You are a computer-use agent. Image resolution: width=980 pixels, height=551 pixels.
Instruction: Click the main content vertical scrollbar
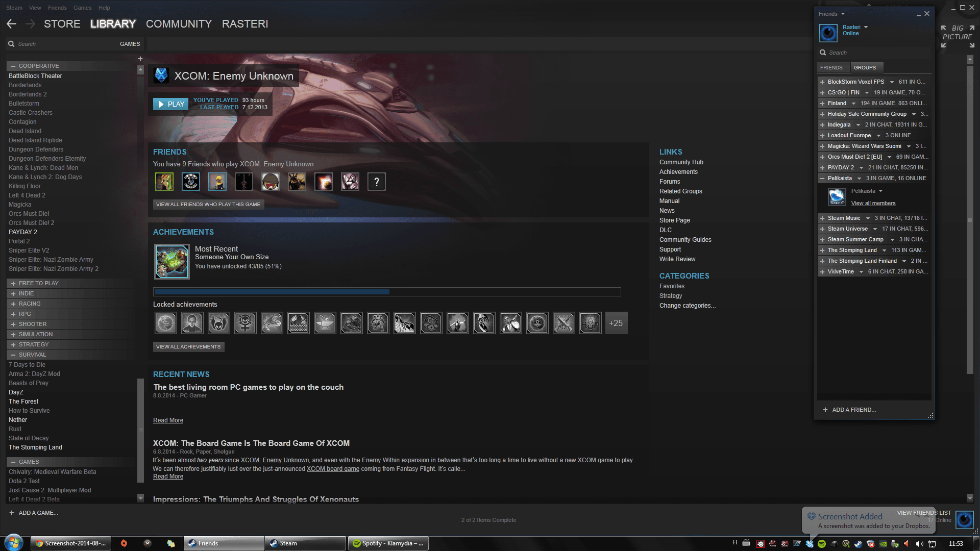(x=970, y=219)
